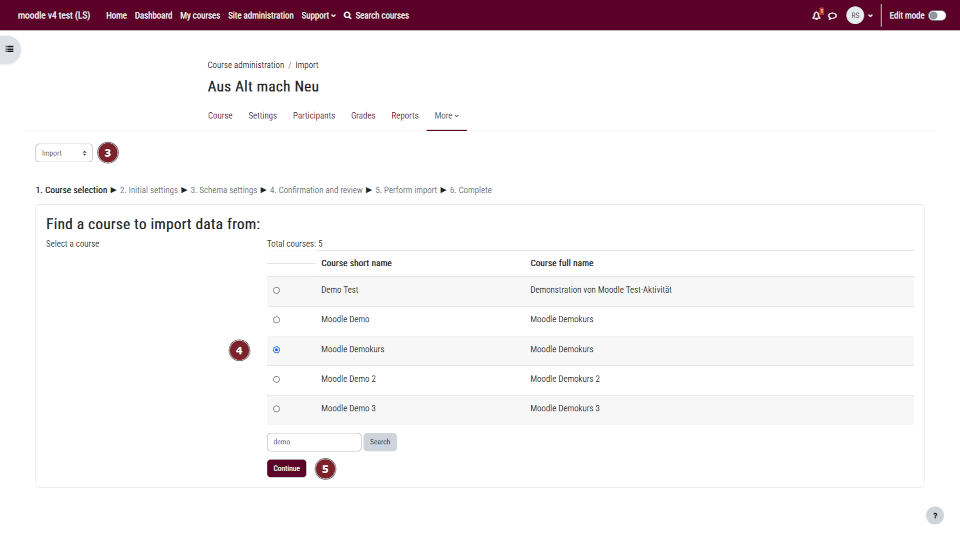Toggle Edit mode switch
Viewport: 960px width, 540px height.
[936, 16]
